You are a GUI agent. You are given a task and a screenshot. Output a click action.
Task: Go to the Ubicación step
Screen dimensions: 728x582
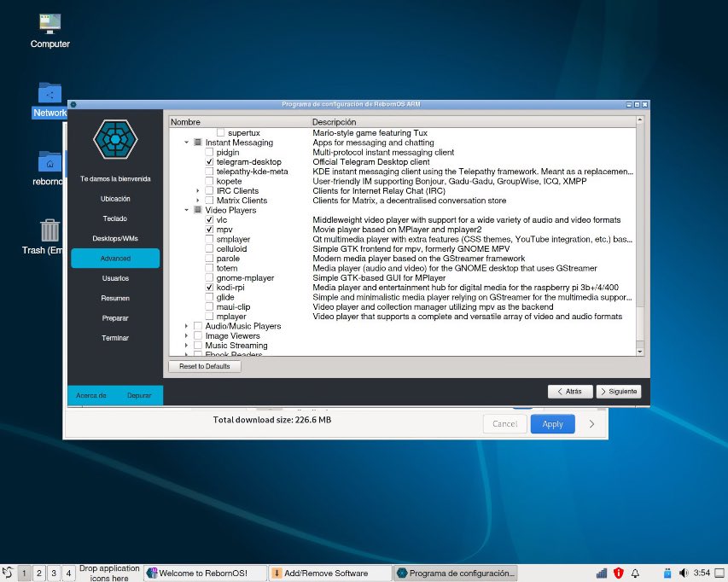[x=115, y=199]
